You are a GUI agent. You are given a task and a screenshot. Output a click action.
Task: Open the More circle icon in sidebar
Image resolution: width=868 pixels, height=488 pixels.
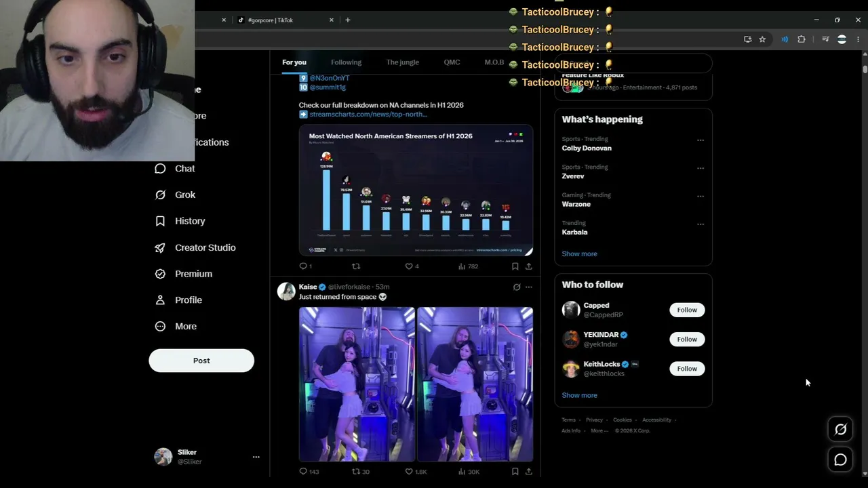pos(160,326)
